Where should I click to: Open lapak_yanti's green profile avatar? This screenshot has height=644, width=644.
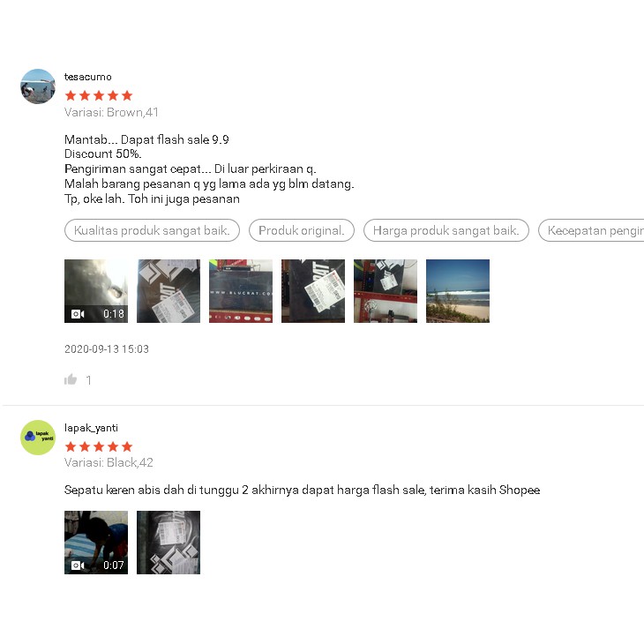point(38,438)
